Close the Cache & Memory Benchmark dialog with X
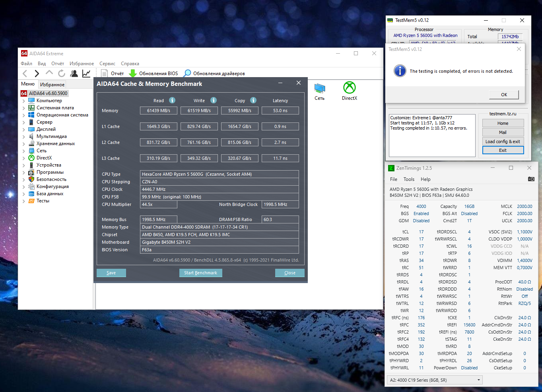Image resolution: width=542 pixels, height=392 pixels. [x=299, y=83]
